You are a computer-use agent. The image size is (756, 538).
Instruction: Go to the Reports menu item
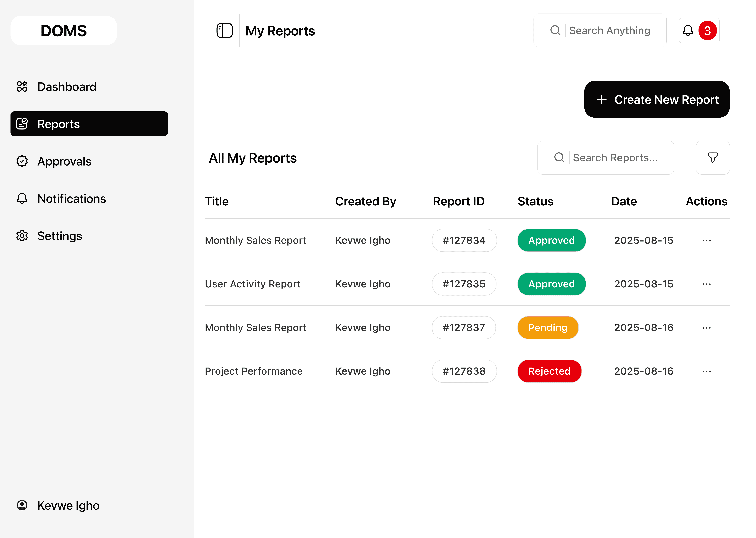coord(89,124)
